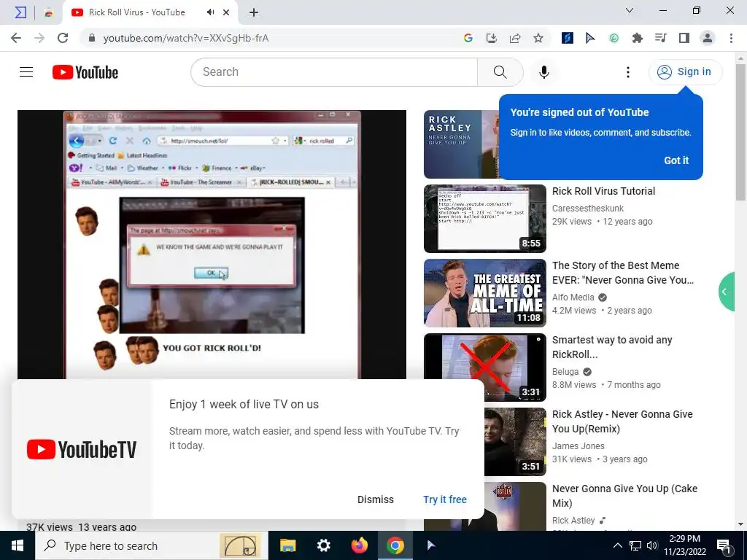Open the YouTube hamburger guide menu
747x560 pixels.
coord(26,72)
